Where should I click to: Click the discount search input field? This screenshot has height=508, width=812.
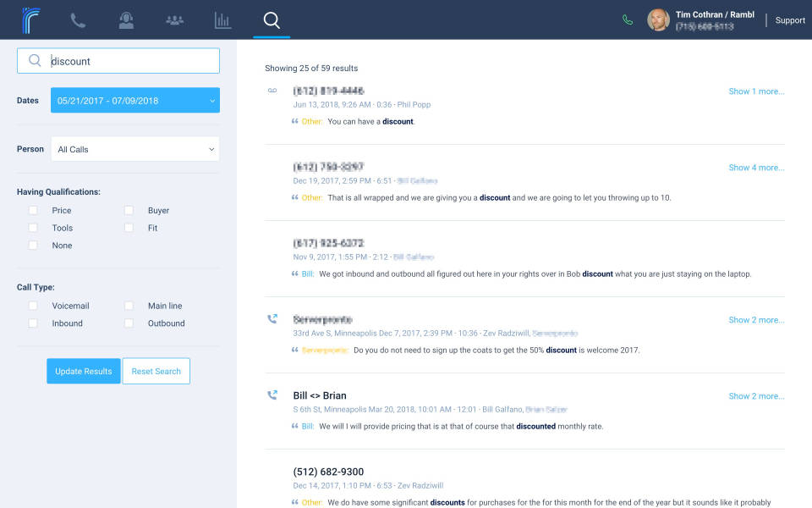(127, 61)
